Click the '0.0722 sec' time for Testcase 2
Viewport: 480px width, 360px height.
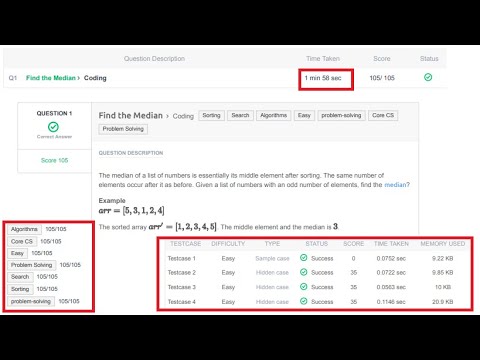point(391,273)
